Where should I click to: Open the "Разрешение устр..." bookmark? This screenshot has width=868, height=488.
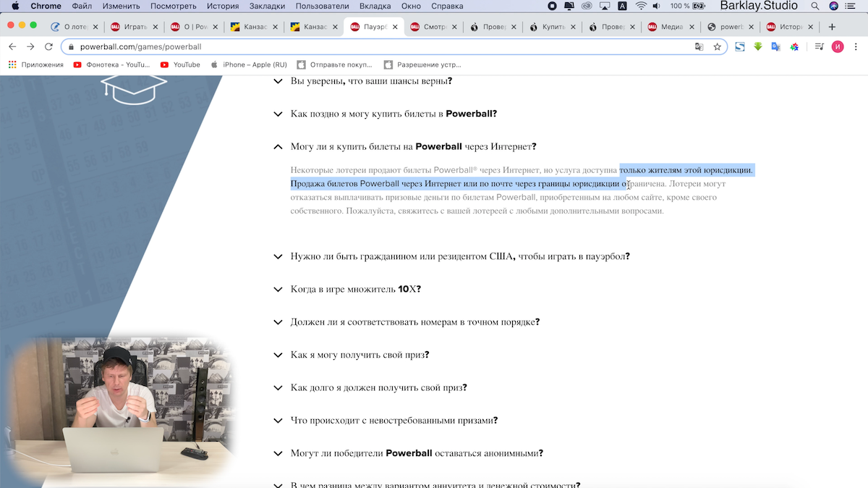coord(422,64)
